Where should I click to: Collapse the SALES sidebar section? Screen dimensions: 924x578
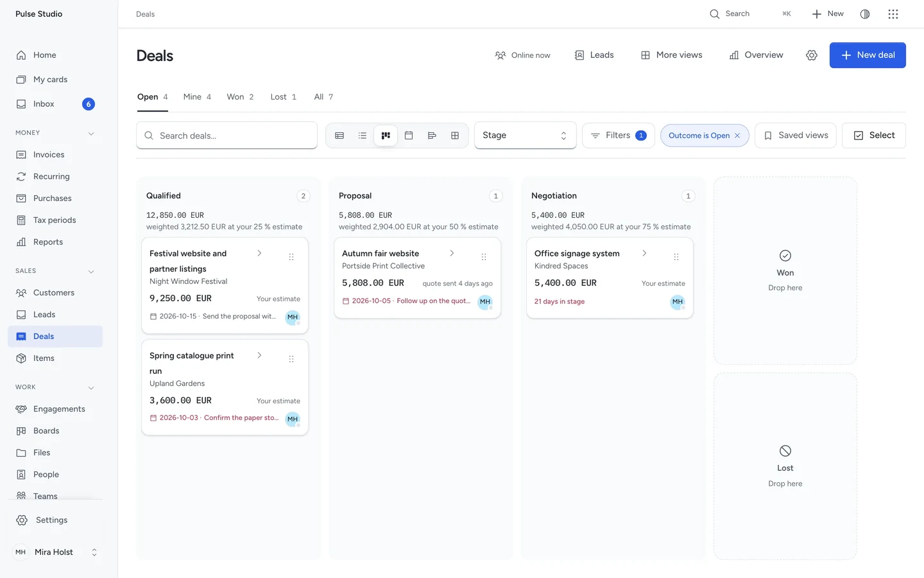[x=91, y=272]
